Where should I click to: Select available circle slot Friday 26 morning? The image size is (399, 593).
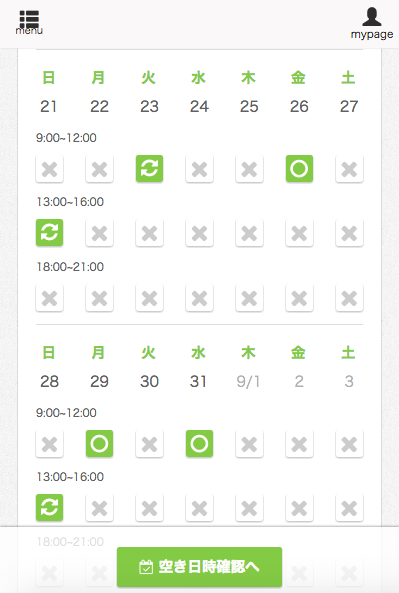pos(299,169)
